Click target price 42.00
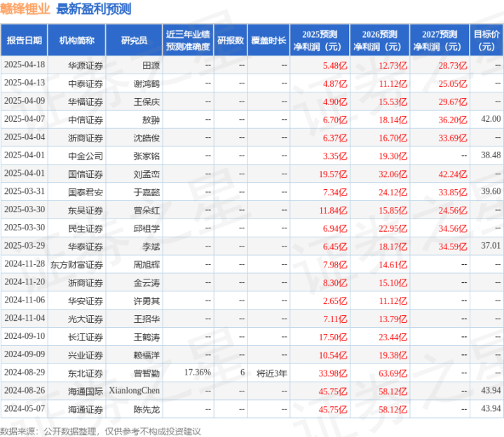The width and height of the screenshot is (504, 437). click(491, 119)
